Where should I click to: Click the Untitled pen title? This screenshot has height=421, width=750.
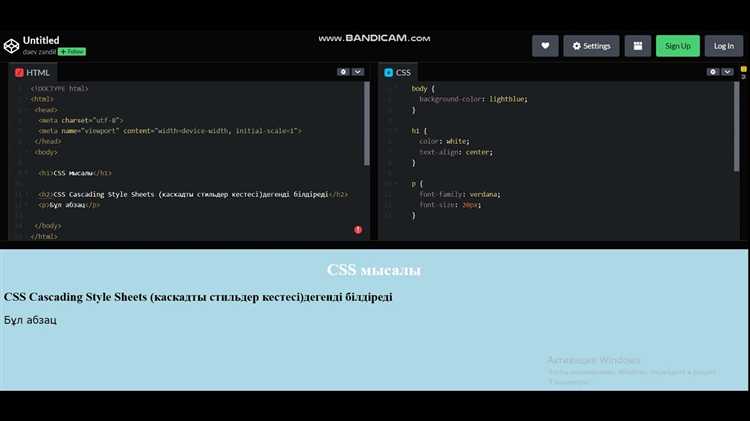(41, 40)
